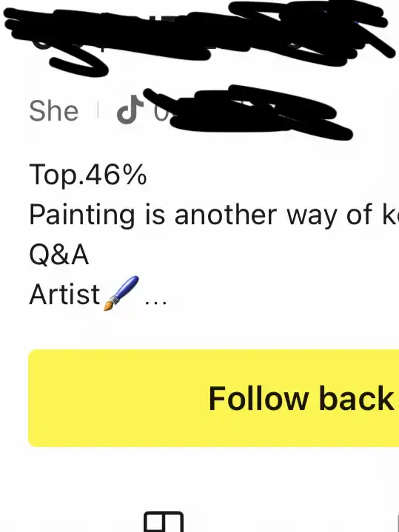Select the Q&A bio line
The height and width of the screenshot is (532, 399).
tap(59, 255)
